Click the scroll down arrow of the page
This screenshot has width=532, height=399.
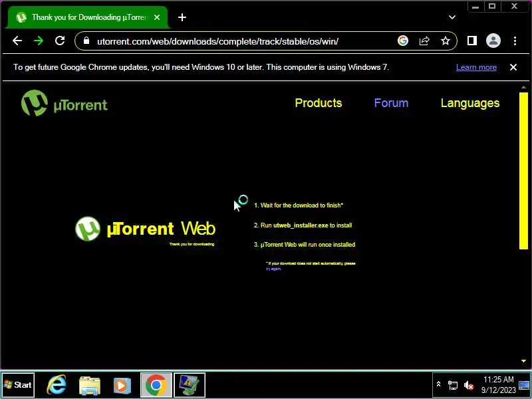pyautogui.click(x=523, y=361)
